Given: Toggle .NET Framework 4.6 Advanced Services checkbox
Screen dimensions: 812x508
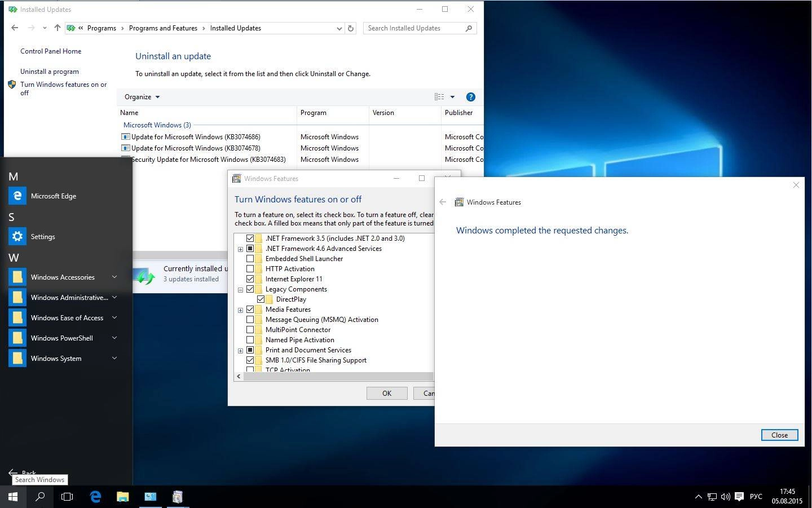Looking at the screenshot, I should (250, 249).
